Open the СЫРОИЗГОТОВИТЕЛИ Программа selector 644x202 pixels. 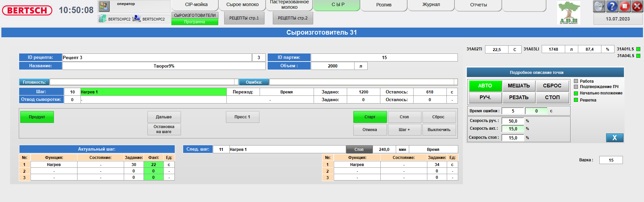pos(195,18)
